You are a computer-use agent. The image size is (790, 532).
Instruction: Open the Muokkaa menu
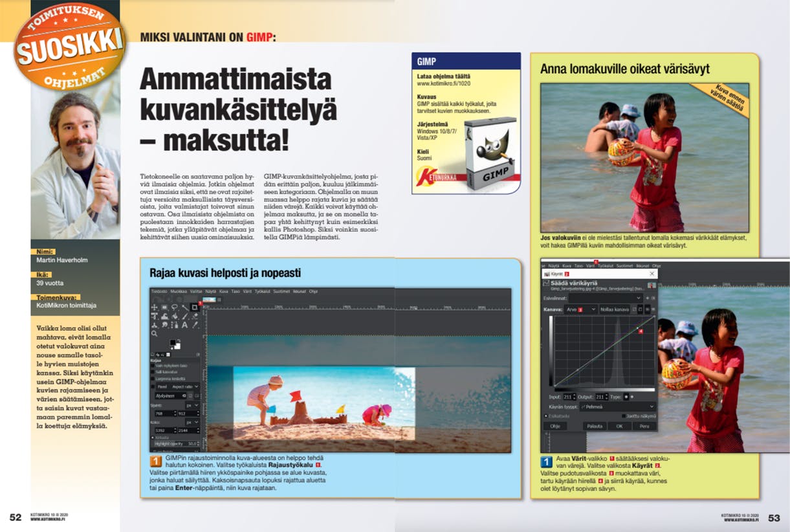pyautogui.click(x=179, y=291)
